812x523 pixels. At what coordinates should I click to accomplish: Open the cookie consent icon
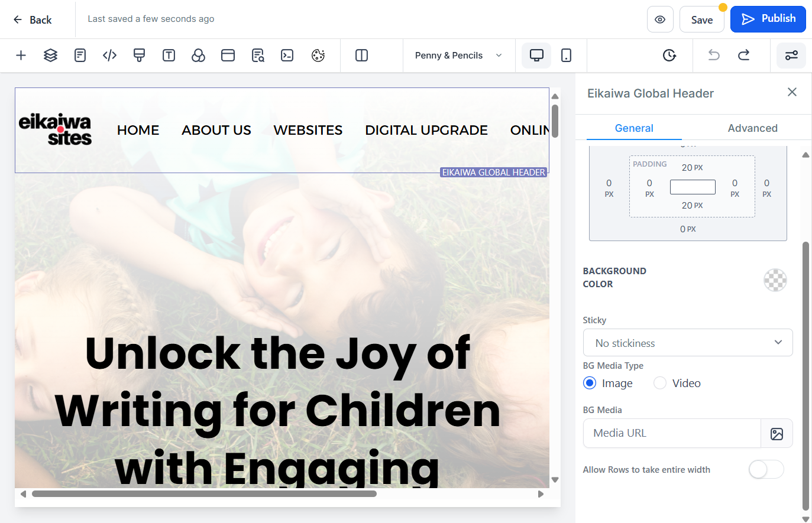pos(318,56)
